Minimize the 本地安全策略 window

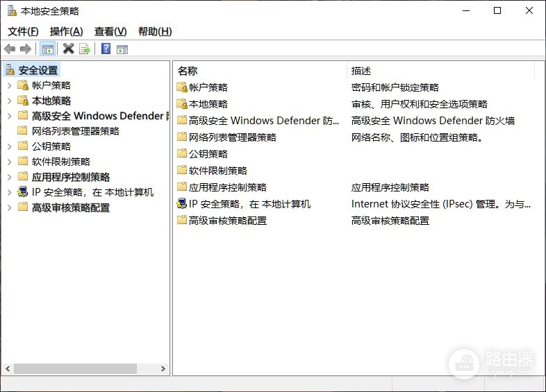tap(466, 11)
